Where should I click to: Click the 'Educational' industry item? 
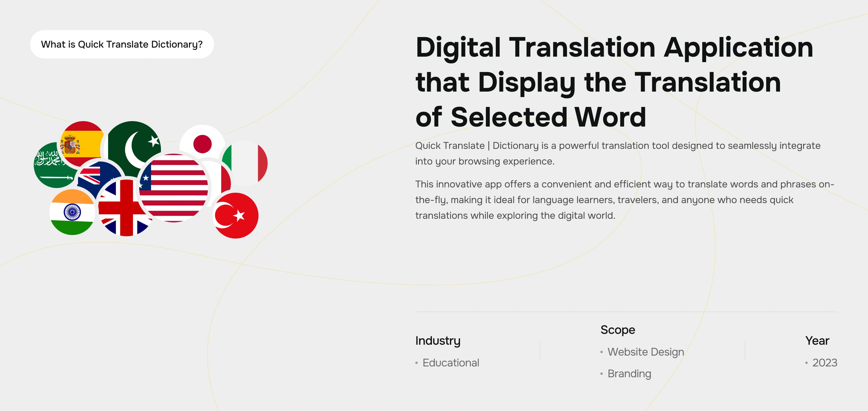pyautogui.click(x=451, y=363)
